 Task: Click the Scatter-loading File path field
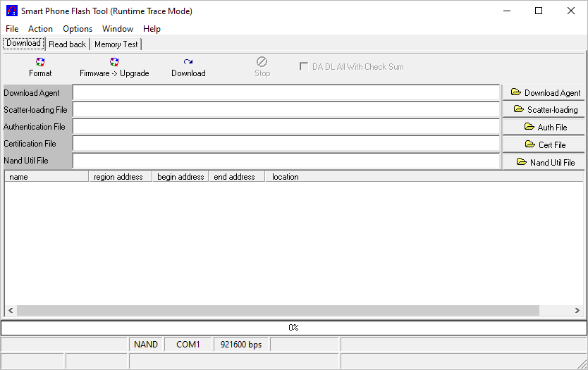pyautogui.click(x=286, y=109)
